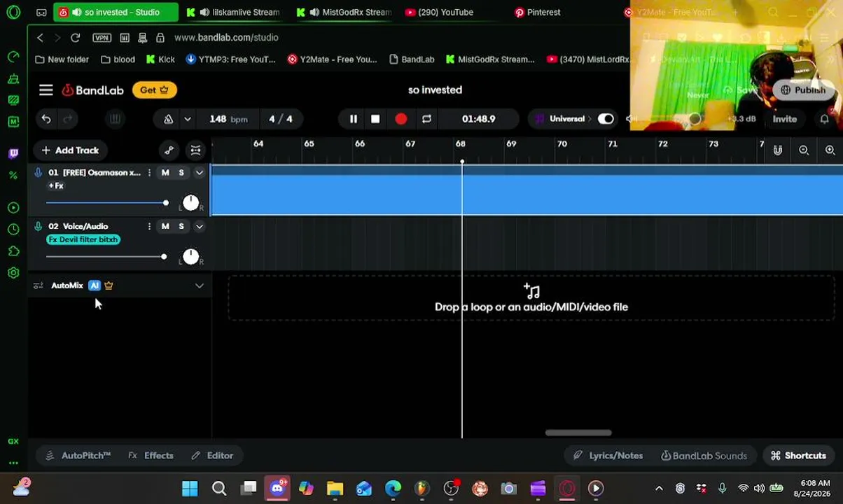Screen dimensions: 843x504
Task: Reload the browser page
Action: [x=75, y=38]
